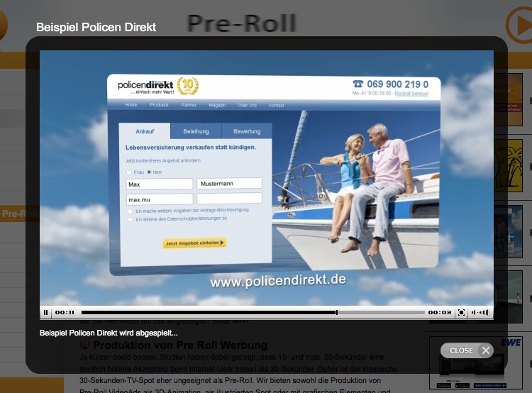The height and width of the screenshot is (393, 532).
Task: Click Jetzt Angebot einholen button
Action: [194, 243]
